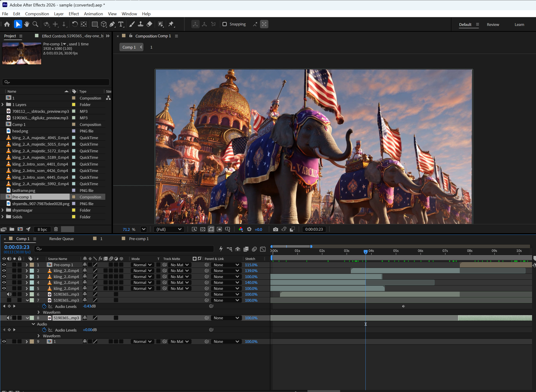Image resolution: width=536 pixels, height=392 pixels.
Task: Click timeline current time 0:00:03:23
Action: 17,247
